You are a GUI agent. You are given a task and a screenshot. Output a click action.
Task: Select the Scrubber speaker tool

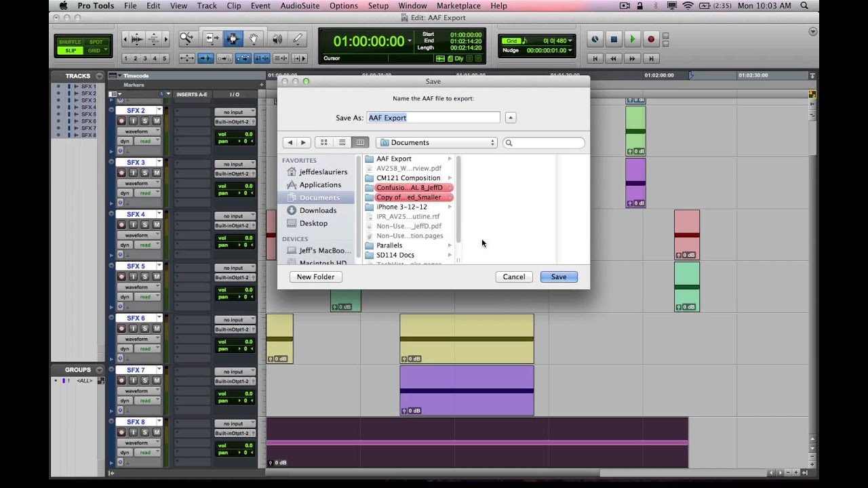point(277,39)
